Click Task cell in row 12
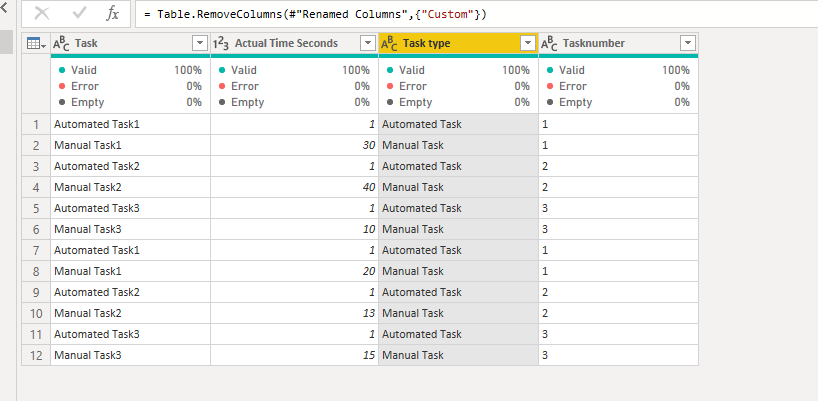This screenshot has width=818, height=401. pos(130,355)
